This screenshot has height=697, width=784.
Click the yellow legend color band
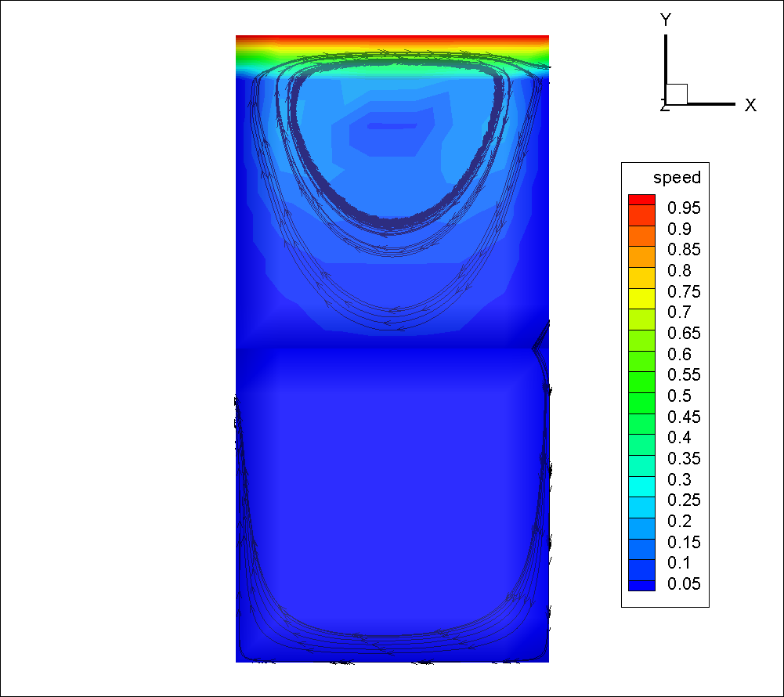click(641, 298)
